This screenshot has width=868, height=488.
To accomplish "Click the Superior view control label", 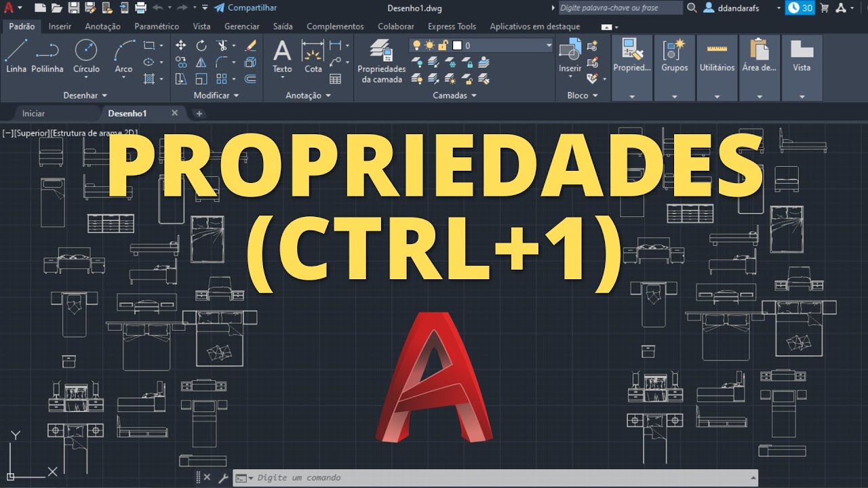I will click(x=32, y=133).
